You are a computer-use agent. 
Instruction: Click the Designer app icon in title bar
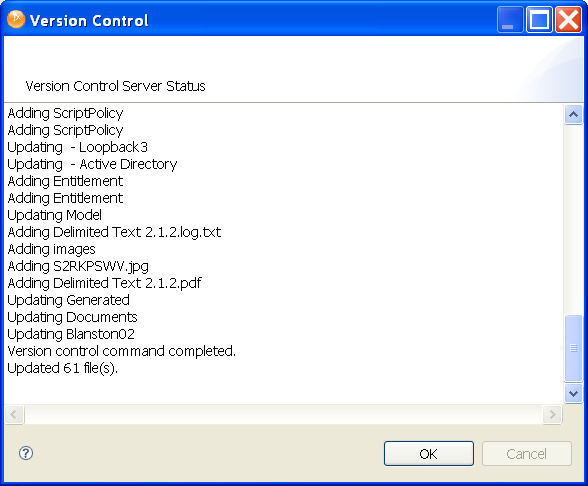pyautogui.click(x=16, y=20)
